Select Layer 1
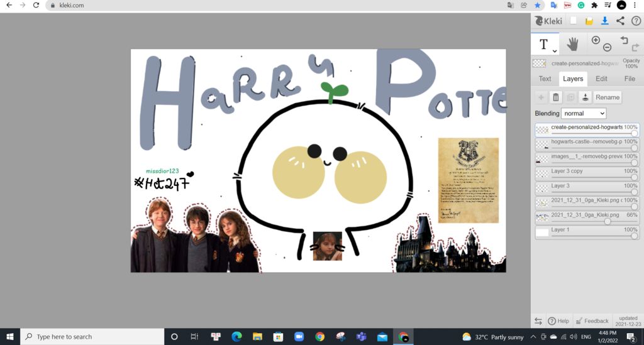This screenshot has width=644, height=345. [587, 233]
